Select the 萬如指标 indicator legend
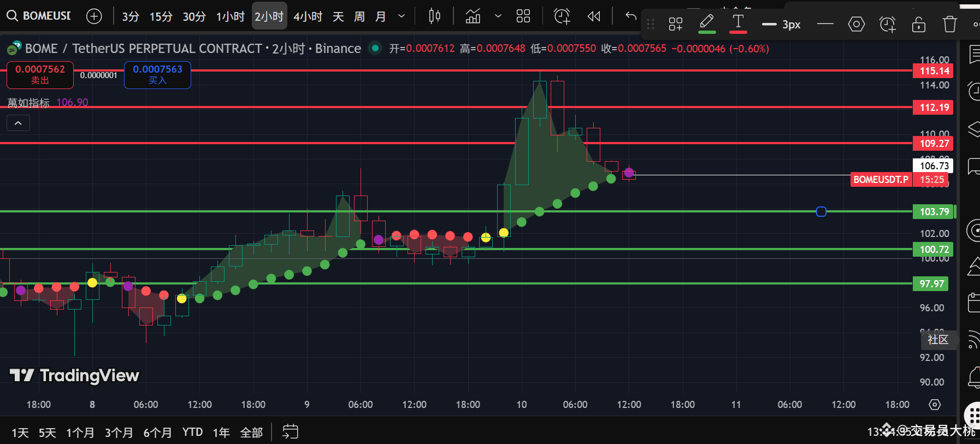The height and width of the screenshot is (444, 980). (28, 103)
